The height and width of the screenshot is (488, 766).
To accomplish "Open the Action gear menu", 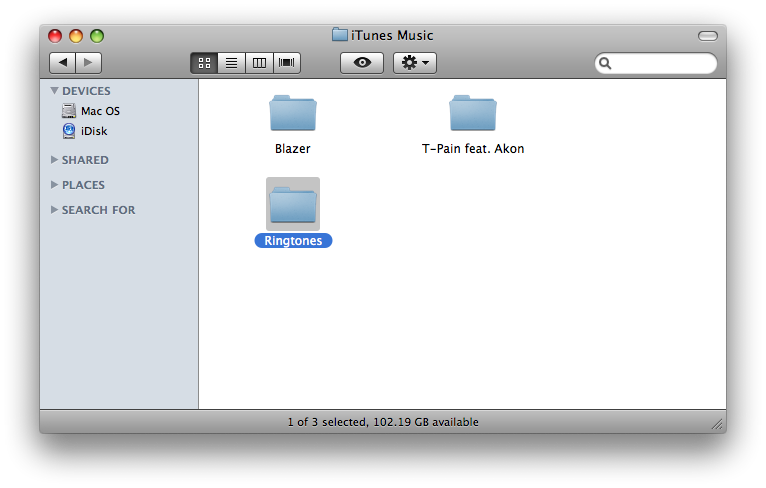I will [x=415, y=63].
